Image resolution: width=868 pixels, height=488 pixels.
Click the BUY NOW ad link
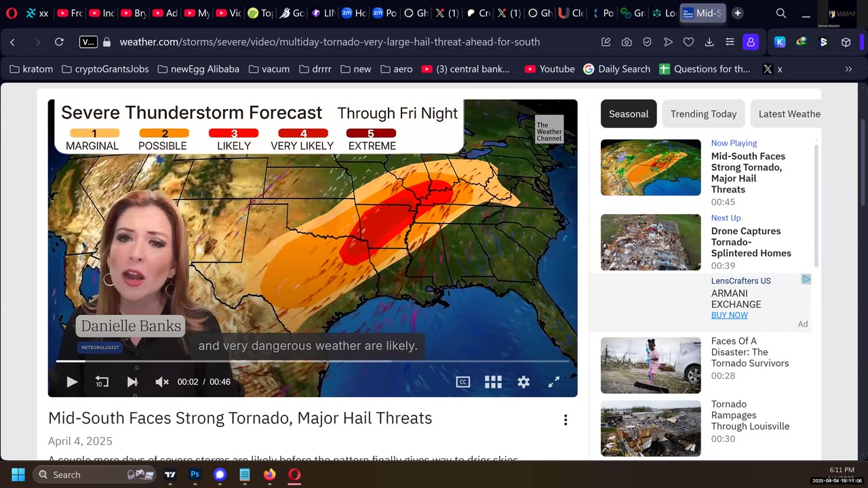tap(730, 315)
